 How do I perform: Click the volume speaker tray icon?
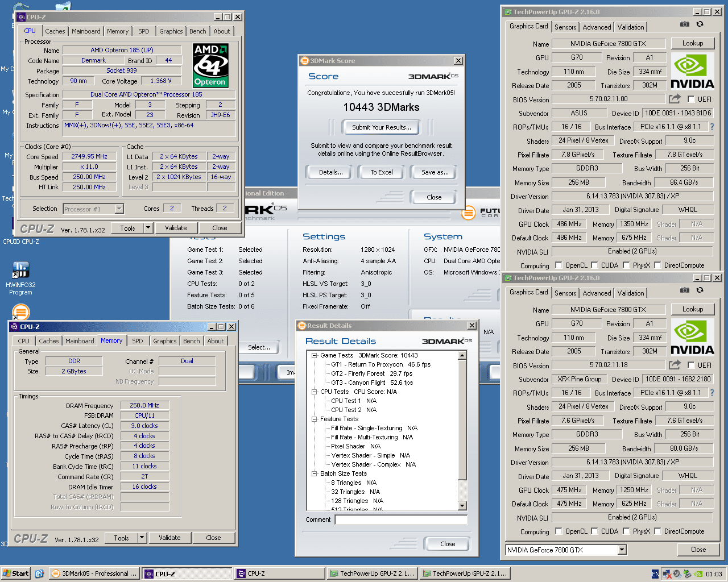tap(677, 574)
